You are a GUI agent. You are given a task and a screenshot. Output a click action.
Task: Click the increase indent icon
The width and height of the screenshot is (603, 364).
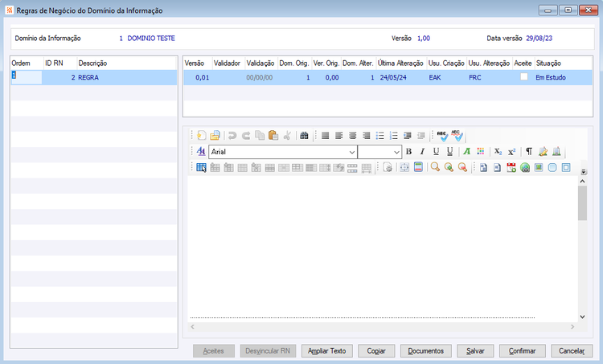(408, 135)
